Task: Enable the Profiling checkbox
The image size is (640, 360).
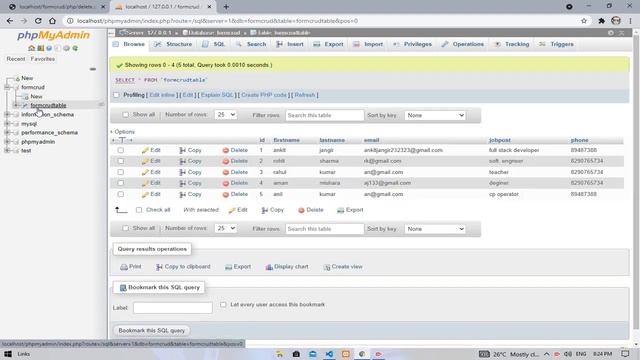Action: coord(116,95)
